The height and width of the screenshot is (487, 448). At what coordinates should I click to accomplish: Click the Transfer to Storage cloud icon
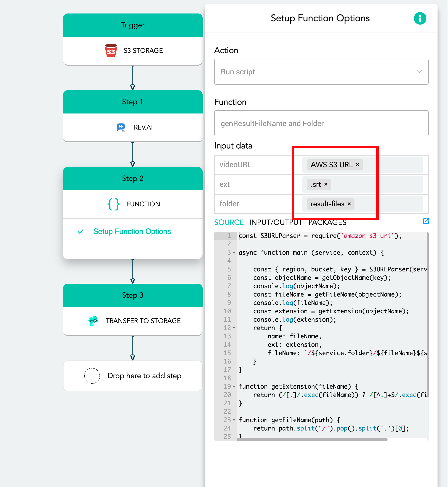click(93, 321)
